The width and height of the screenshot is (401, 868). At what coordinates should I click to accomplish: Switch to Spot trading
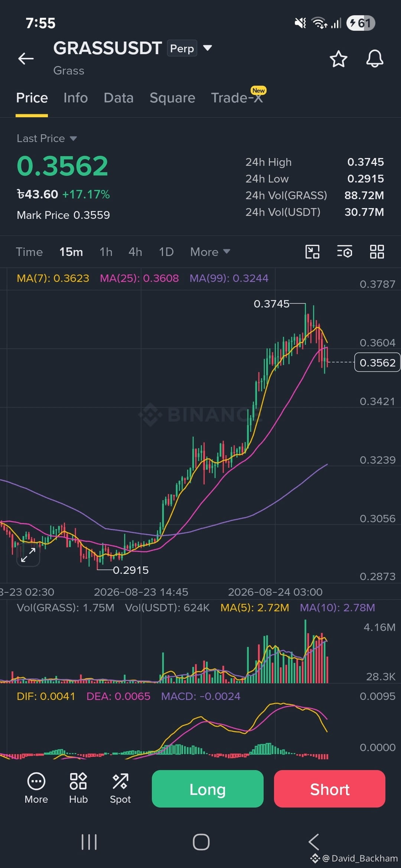pyautogui.click(x=120, y=788)
